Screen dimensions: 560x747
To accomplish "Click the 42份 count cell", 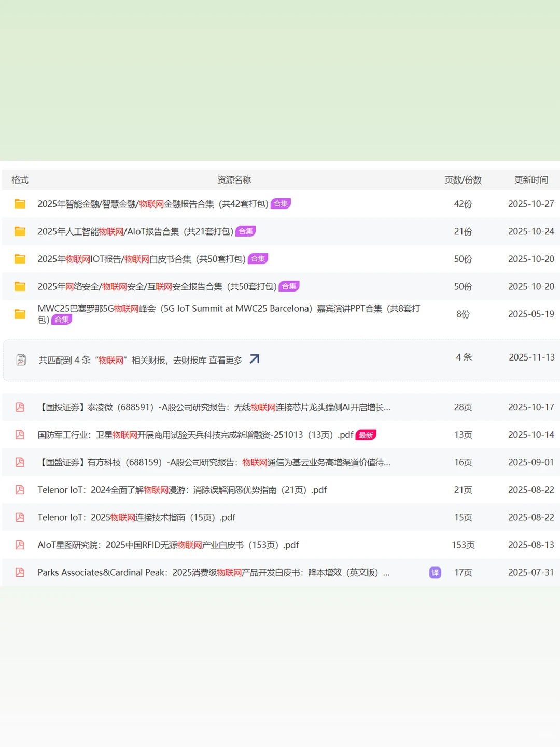I will pyautogui.click(x=463, y=204).
